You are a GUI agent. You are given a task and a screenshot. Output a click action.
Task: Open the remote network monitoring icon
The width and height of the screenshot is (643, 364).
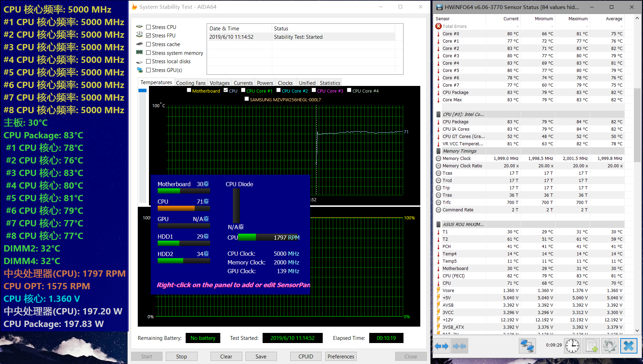coord(527,346)
